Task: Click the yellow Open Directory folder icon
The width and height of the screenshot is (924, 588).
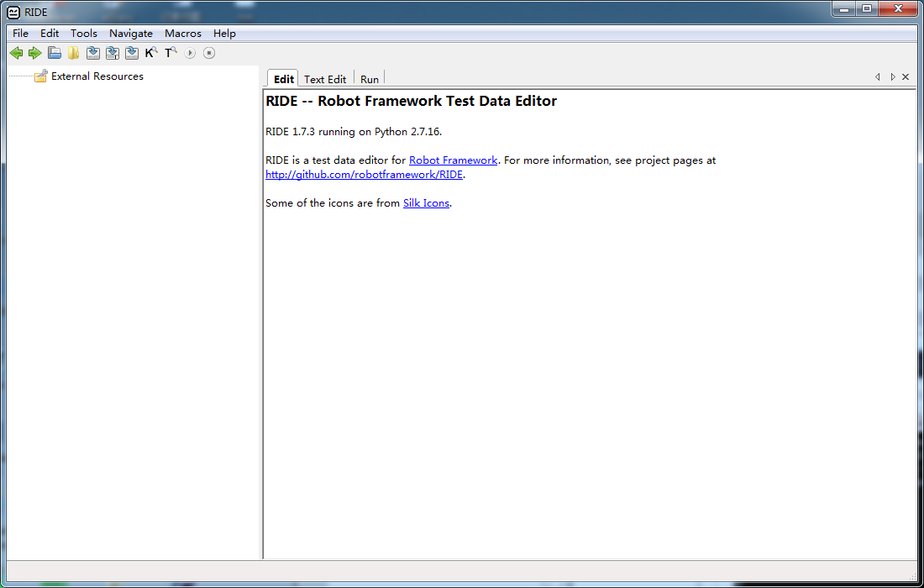Action: click(73, 53)
